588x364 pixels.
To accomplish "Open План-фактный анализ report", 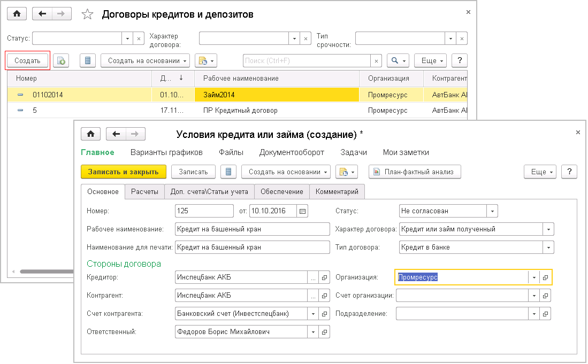I will (415, 172).
